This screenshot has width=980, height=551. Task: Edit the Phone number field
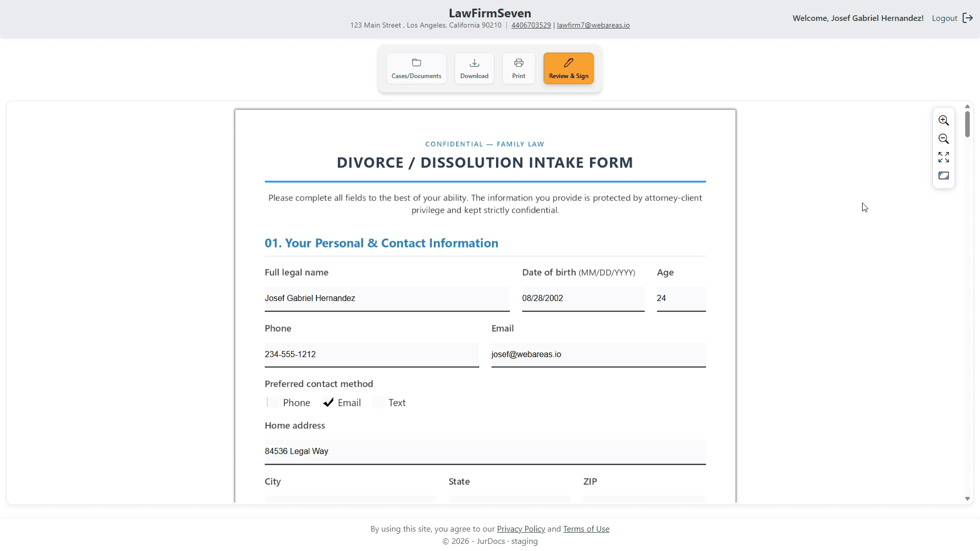pos(372,355)
